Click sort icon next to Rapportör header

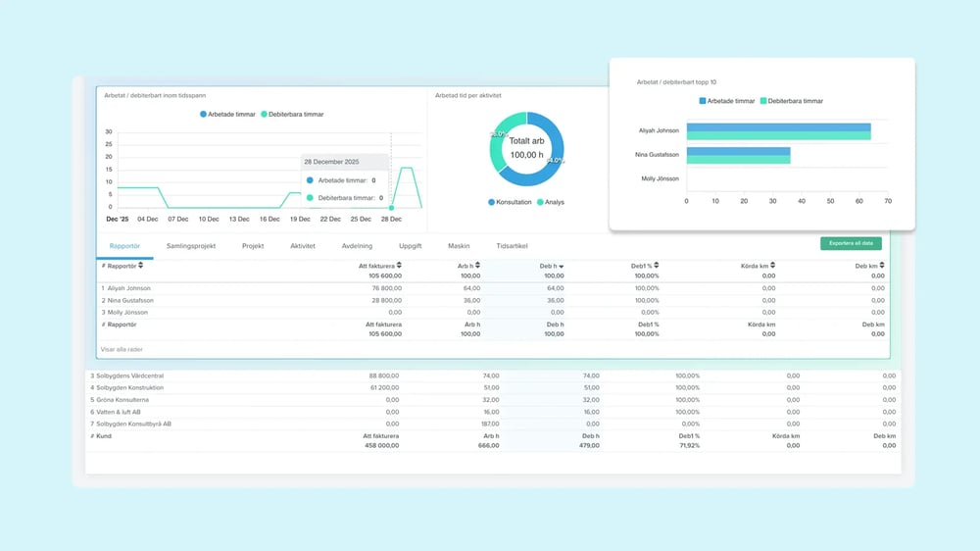[x=140, y=266]
